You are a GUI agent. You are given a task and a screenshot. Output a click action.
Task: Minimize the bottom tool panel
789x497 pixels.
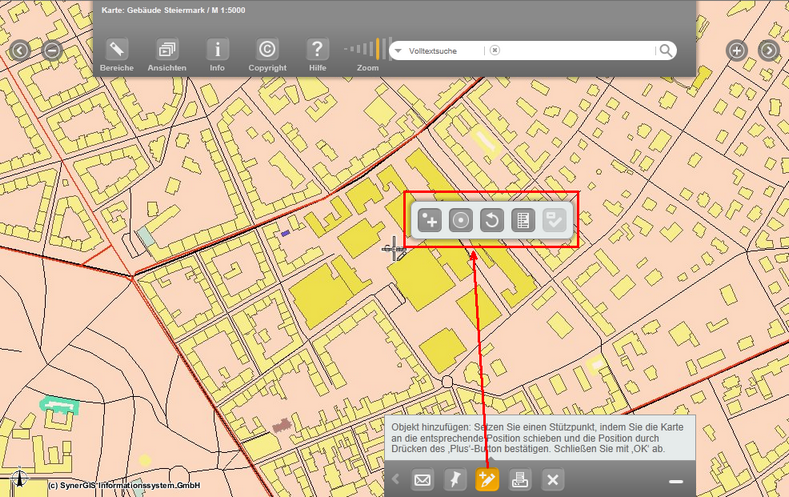676,481
